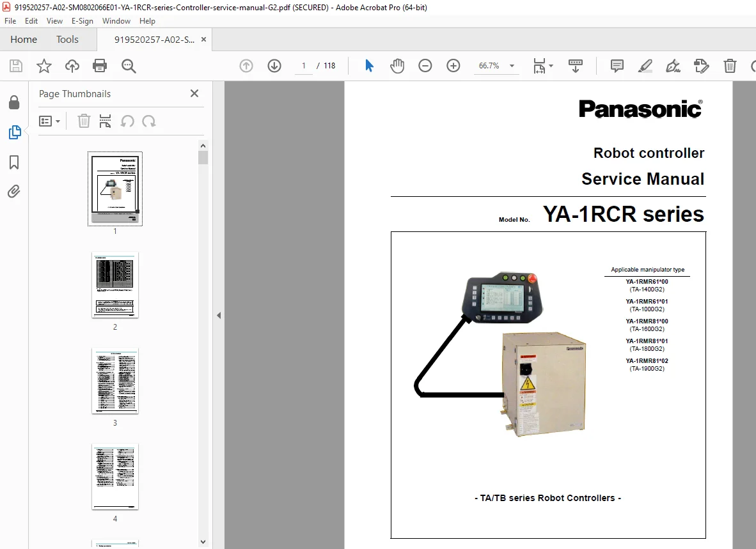Screen dimensions: 756x549
Task: Click the thumbnails panel page layout icon
Action: pos(105,121)
